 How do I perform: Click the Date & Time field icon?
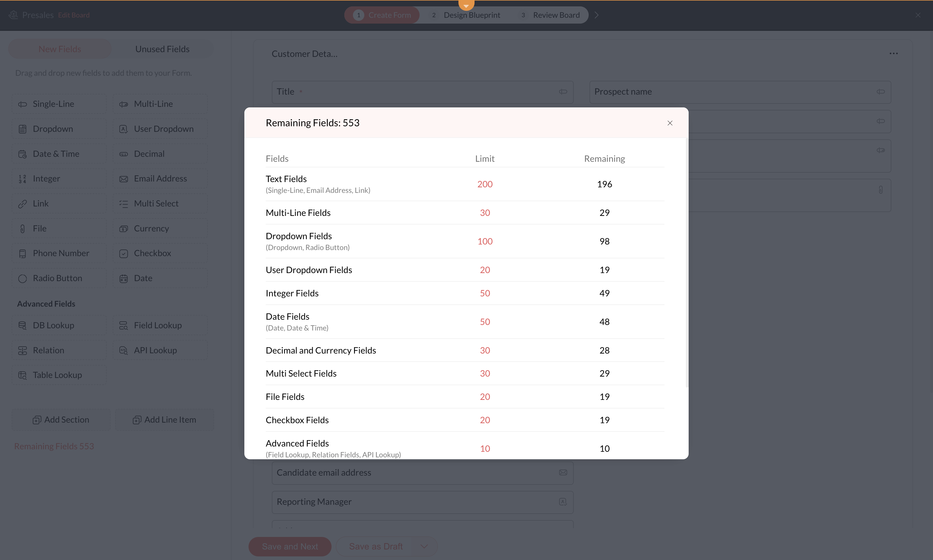coord(23,154)
